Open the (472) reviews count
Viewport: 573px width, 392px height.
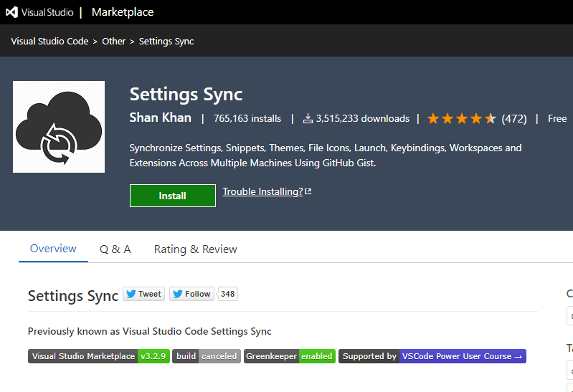point(514,119)
